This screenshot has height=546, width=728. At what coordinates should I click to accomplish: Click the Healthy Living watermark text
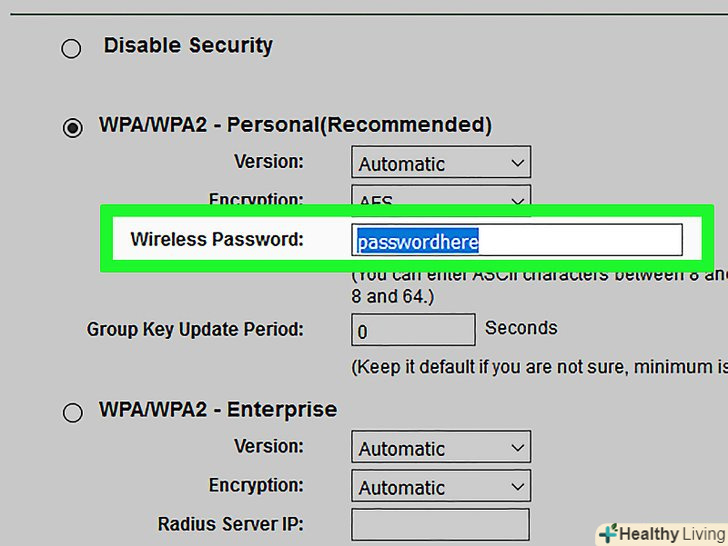tap(672, 534)
